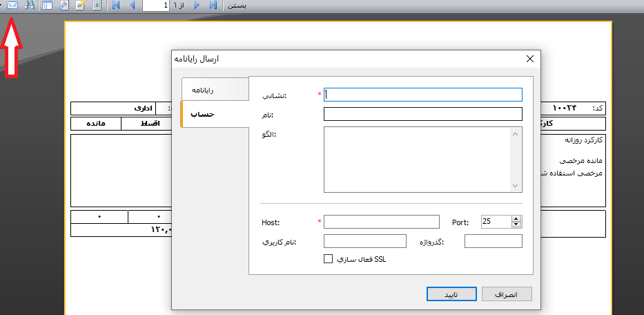Viewport: 644px width, 315px height.
Task: Click the گذرواژه password field
Action: point(494,241)
